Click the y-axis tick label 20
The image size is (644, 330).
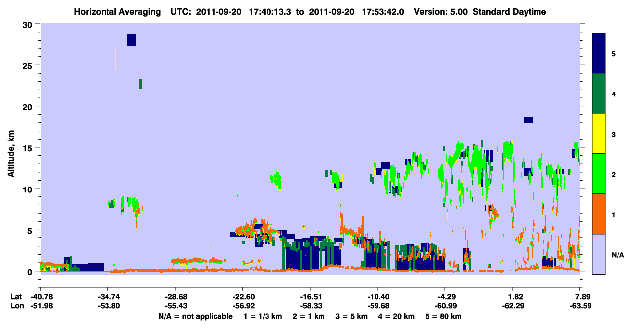28,106
